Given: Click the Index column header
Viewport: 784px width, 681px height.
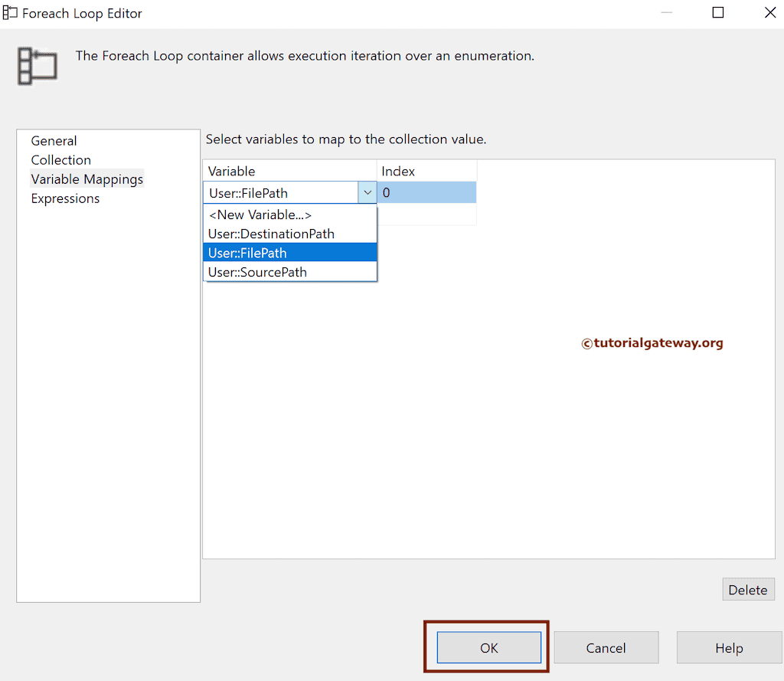Looking at the screenshot, I should [x=426, y=171].
